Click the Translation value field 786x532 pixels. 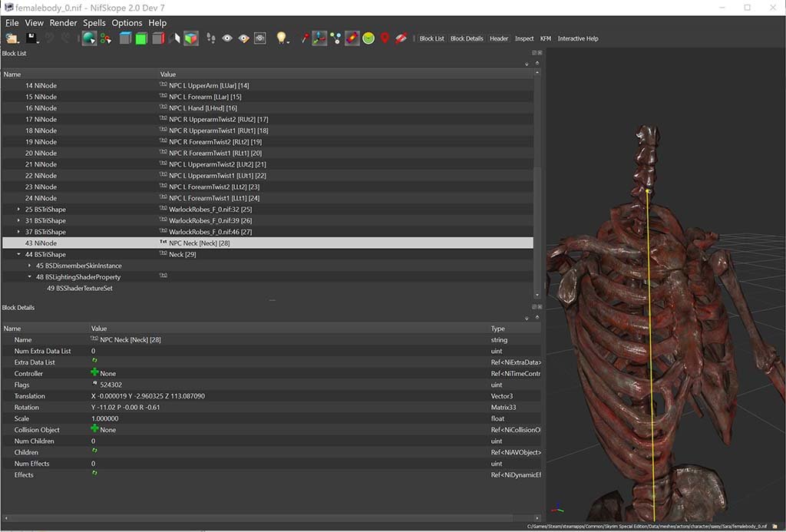(289, 396)
